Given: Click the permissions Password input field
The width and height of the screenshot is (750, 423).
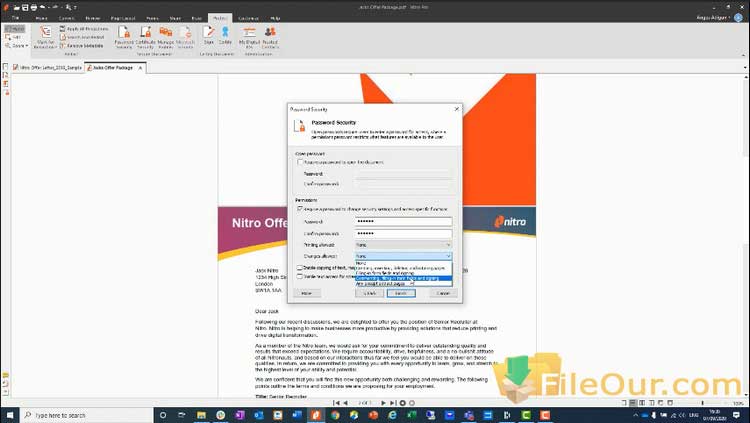Looking at the screenshot, I should 403,222.
